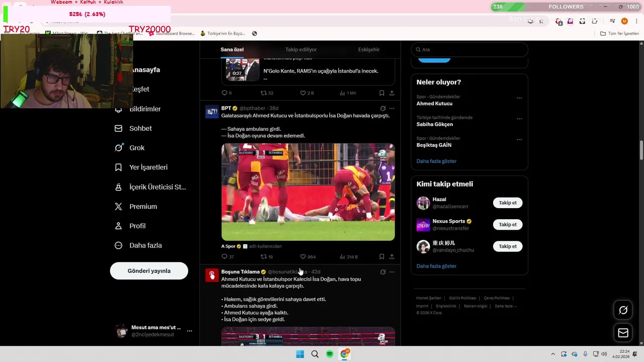Open options for Sabiha Gökçen trend

[x=519, y=119]
